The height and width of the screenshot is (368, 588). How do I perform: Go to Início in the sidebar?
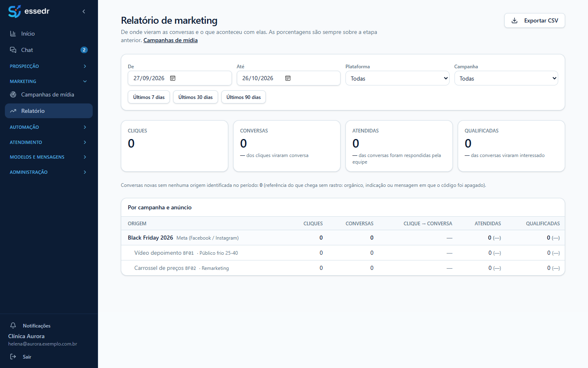click(x=49, y=34)
